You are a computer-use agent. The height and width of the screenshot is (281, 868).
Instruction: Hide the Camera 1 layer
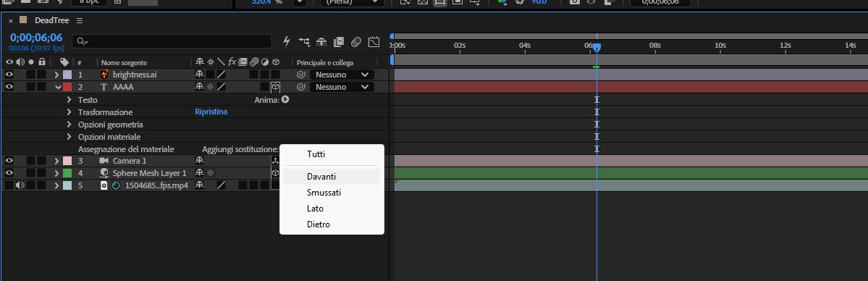pos(9,161)
